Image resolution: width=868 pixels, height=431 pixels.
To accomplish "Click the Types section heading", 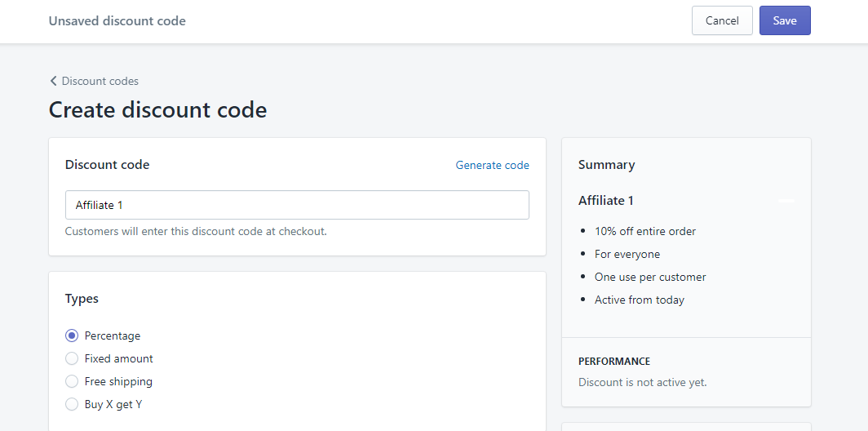I will 82,299.
